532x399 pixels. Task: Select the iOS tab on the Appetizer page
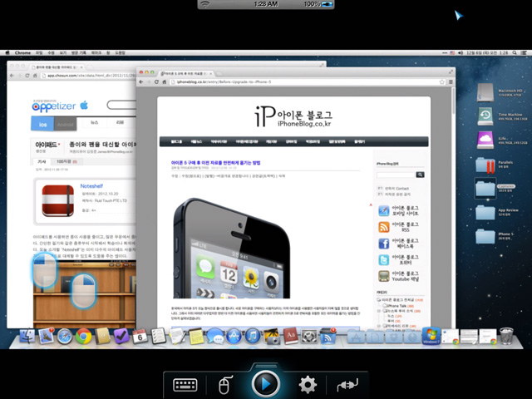point(42,124)
